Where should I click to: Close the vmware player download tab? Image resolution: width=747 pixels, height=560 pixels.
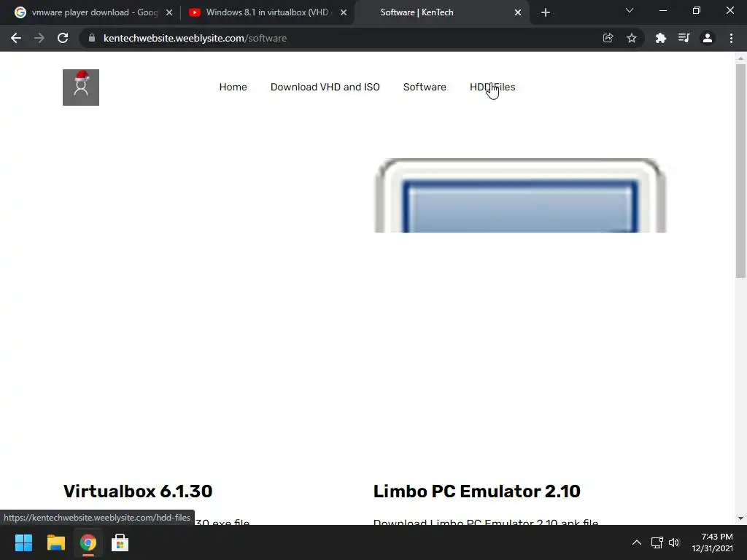click(169, 12)
